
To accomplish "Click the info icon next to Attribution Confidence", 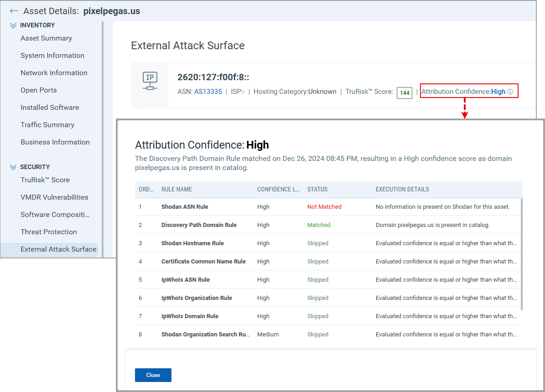I will click(510, 92).
